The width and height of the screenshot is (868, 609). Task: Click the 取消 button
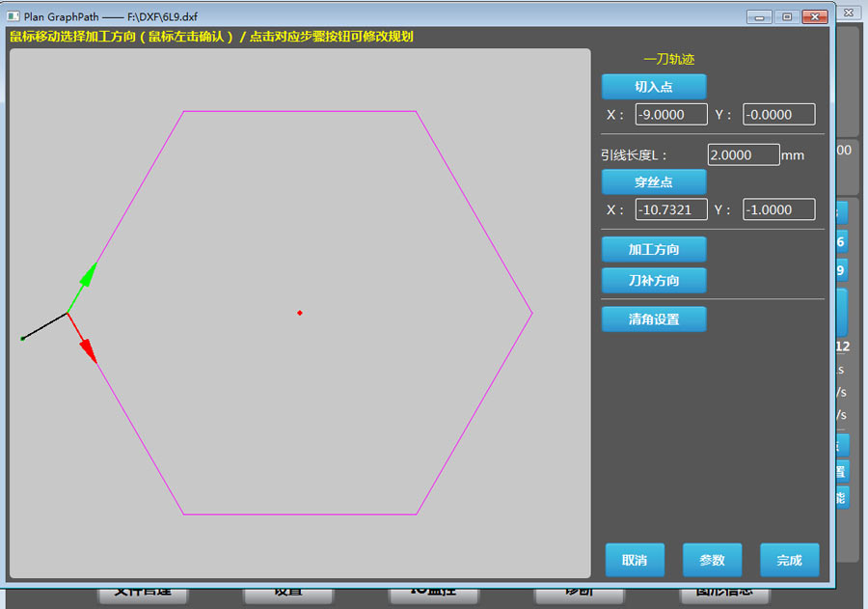635,560
